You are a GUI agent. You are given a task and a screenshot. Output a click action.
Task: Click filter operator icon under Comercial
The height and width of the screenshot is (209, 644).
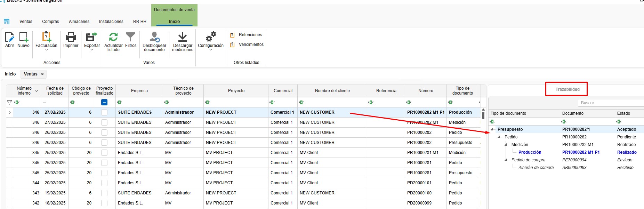point(272,102)
